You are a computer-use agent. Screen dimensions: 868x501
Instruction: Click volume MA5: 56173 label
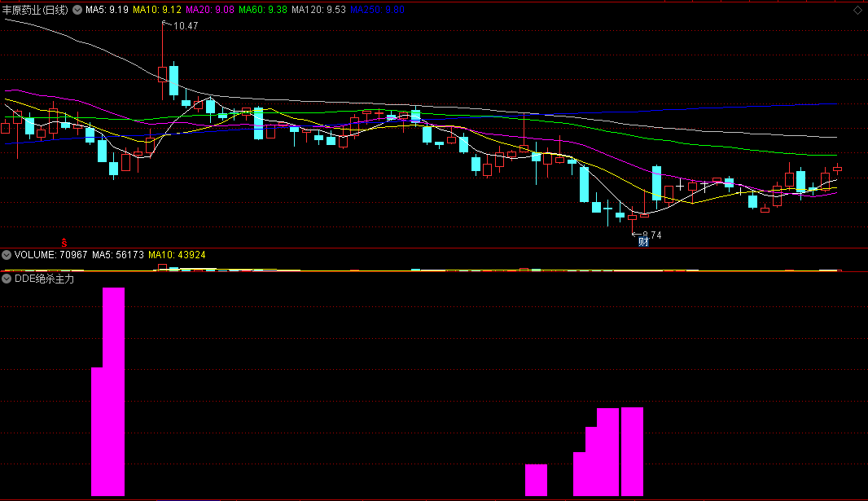tap(118, 255)
